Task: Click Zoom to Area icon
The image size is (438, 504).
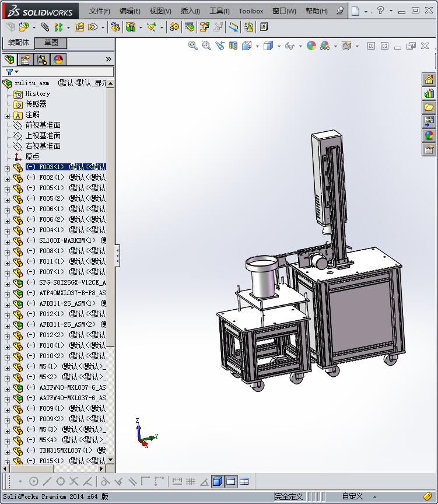Action: 206,45
